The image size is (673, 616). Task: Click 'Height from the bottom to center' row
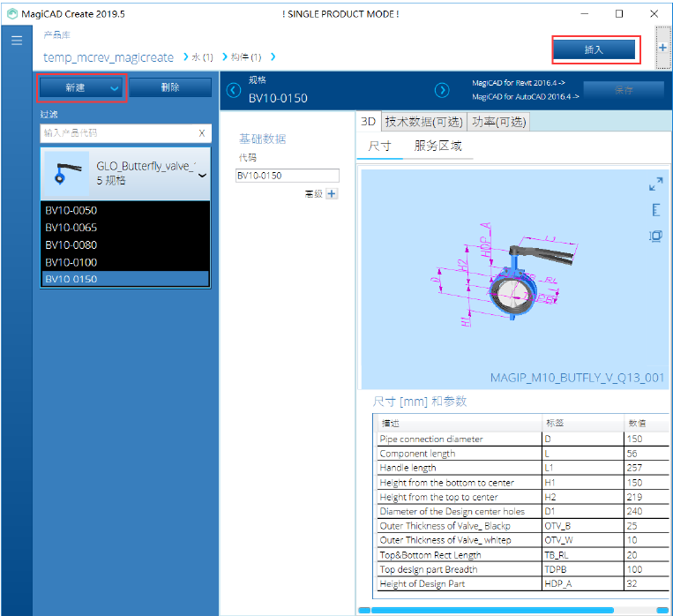coord(523,483)
